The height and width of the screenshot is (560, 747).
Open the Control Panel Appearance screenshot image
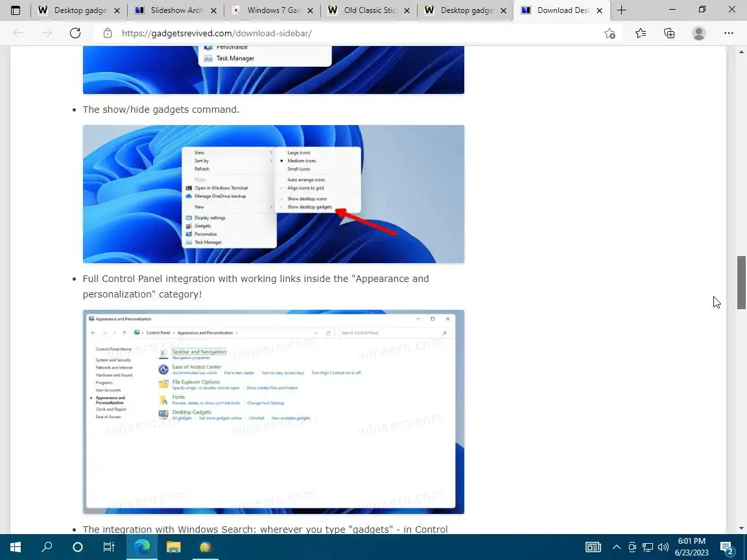[274, 412]
